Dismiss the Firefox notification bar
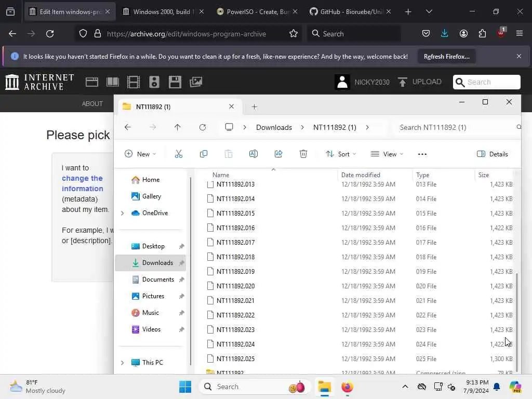Image resolution: width=532 pixels, height=399 pixels. tap(519, 56)
